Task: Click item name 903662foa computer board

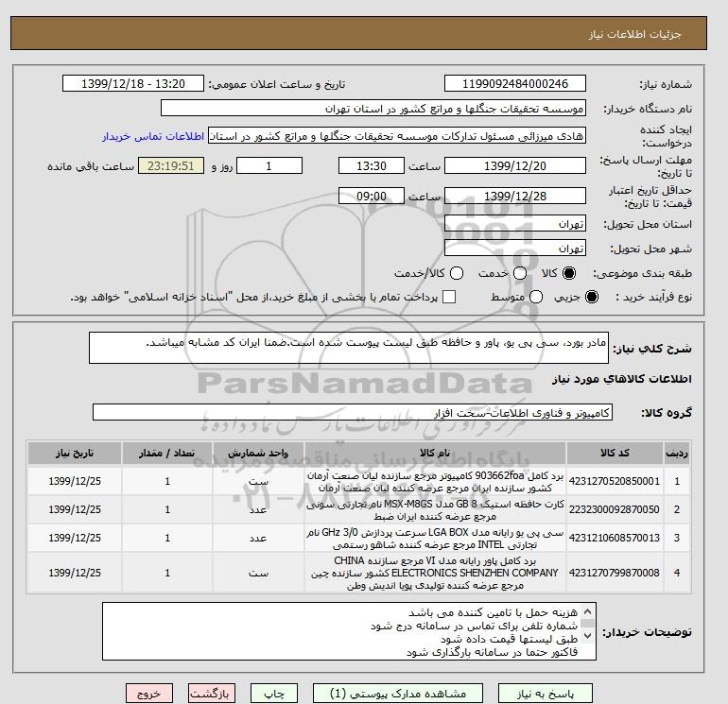Action: click(435, 482)
